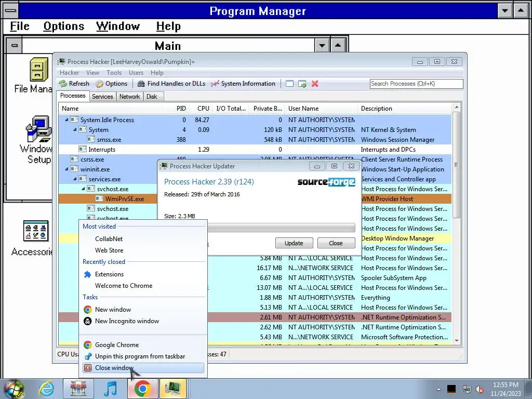Viewport: 532px width, 399px height.
Task: Collapse the svchost.exe node above WmiPrvSE.exe
Action: click(x=83, y=189)
